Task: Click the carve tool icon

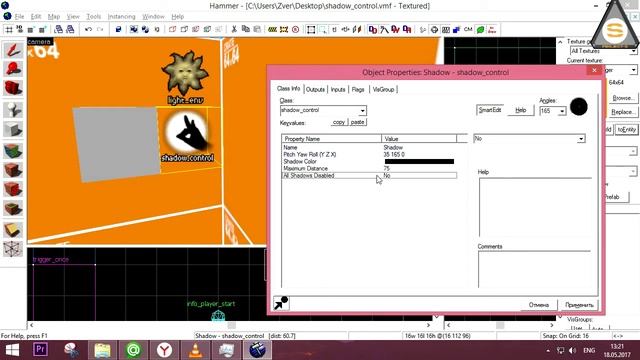Action: pos(118,29)
